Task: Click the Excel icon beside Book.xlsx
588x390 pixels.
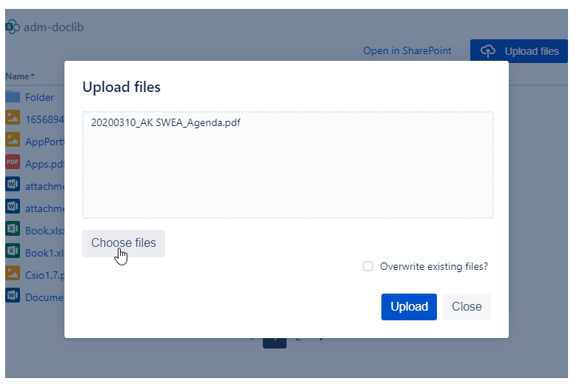Action: pyautogui.click(x=13, y=229)
